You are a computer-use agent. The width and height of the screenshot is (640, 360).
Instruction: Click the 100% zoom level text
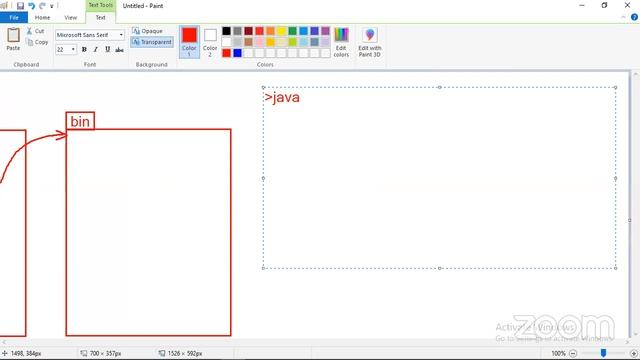pos(558,353)
